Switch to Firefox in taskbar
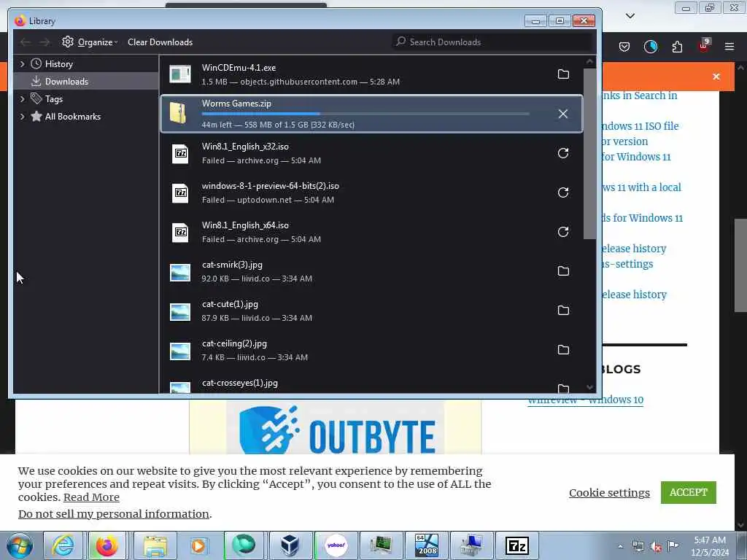Viewport: 747px width, 560px height. [x=107, y=545]
